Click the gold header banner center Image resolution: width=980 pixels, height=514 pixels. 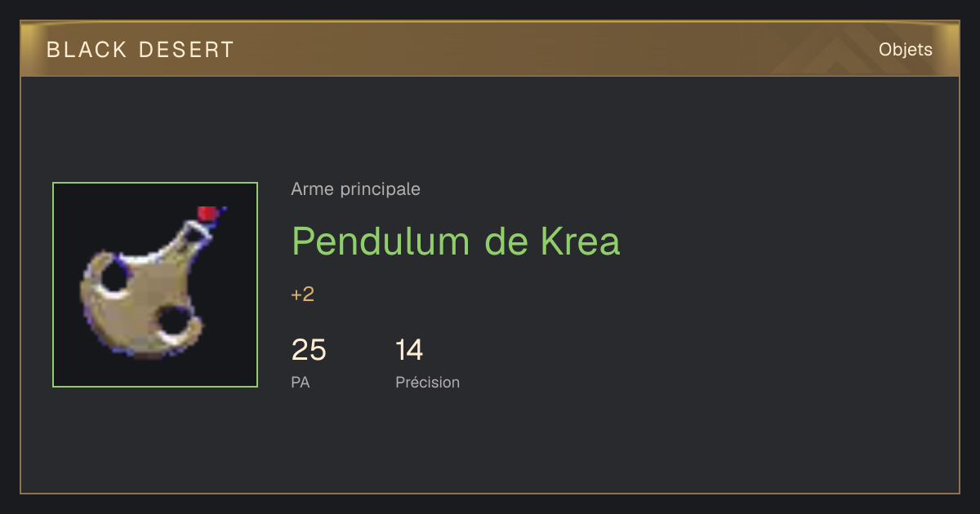[490, 50]
